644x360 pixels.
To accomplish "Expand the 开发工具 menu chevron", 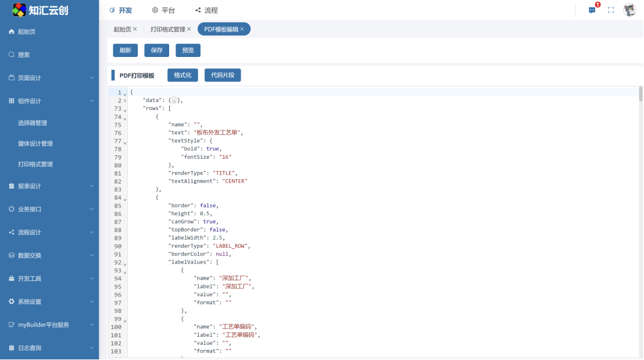I will coord(92,278).
